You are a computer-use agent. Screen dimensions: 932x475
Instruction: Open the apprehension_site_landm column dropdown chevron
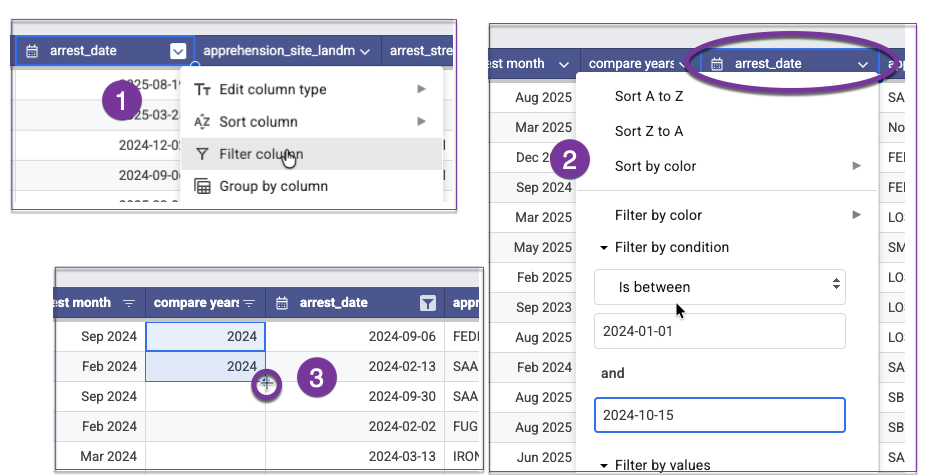(x=365, y=50)
